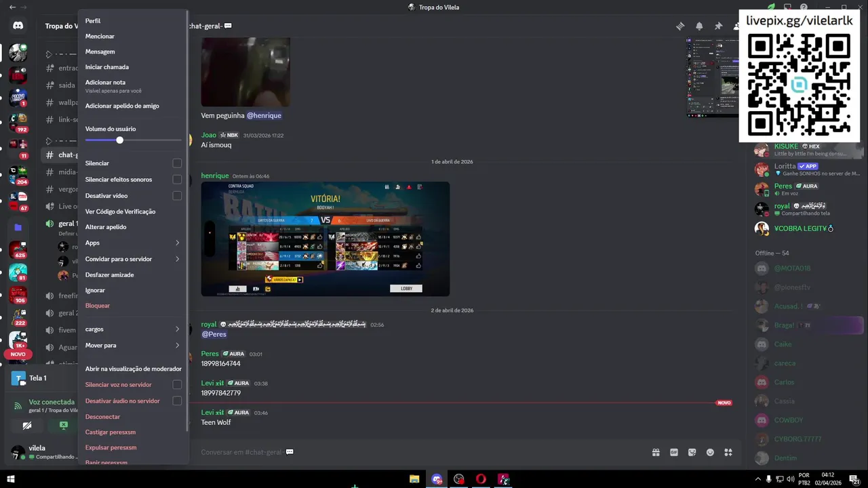Expand the Mover para submenu
Image resolution: width=868 pixels, height=488 pixels.
tap(133, 346)
